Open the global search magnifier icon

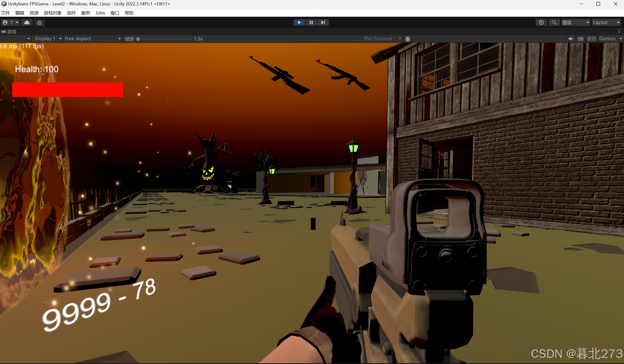click(x=554, y=22)
